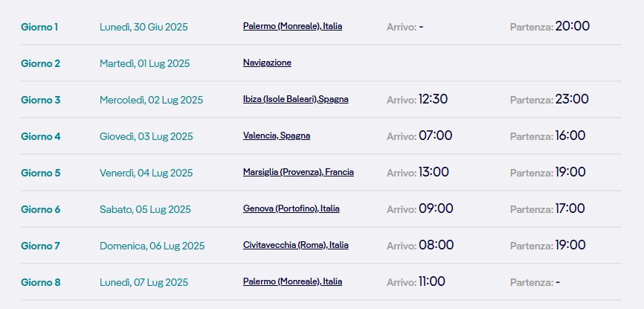The width and height of the screenshot is (644, 309).
Task: Select Valencia departure time 16:00
Action: 570,136
